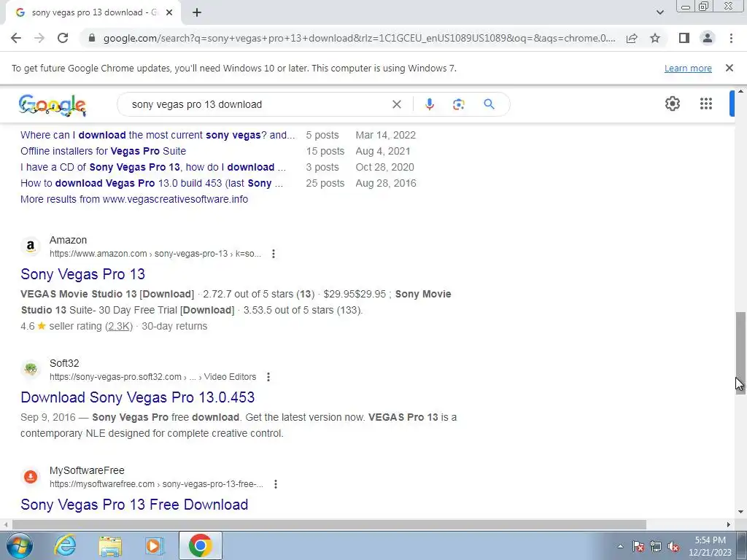Open the Windows Start menu
The width and height of the screenshot is (747, 560).
click(x=19, y=546)
